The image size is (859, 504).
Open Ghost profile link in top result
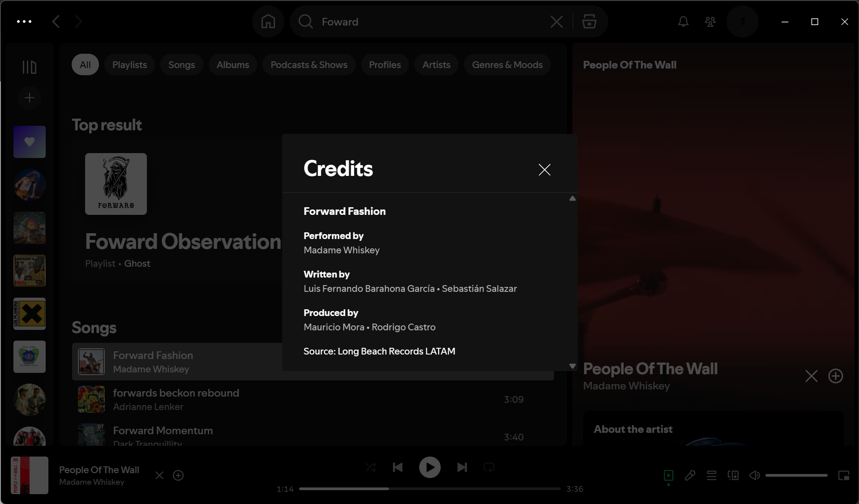tap(137, 264)
